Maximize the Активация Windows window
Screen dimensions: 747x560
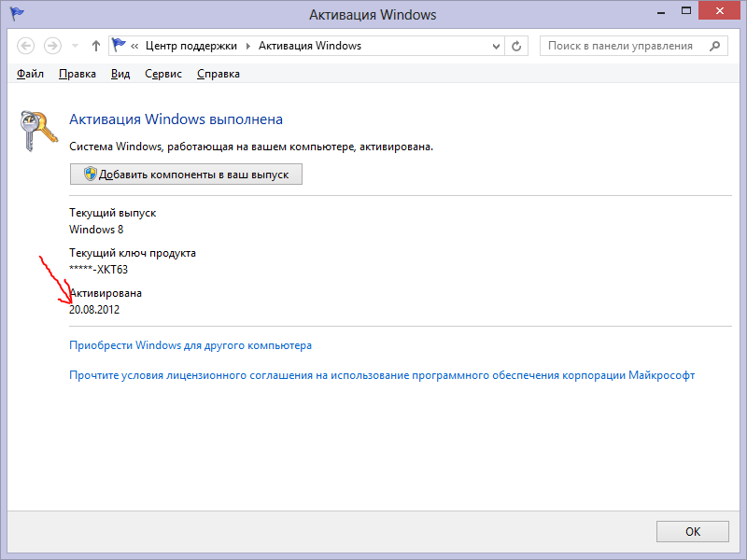tap(686, 11)
